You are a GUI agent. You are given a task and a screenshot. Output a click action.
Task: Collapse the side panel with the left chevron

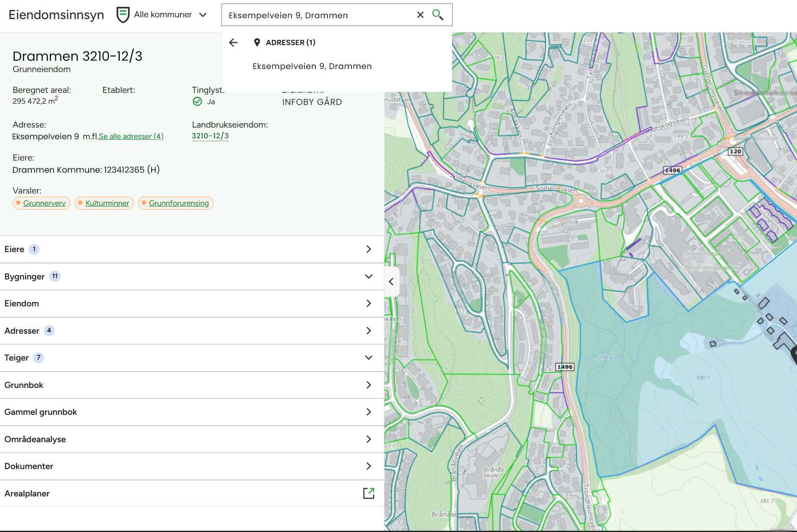(391, 282)
